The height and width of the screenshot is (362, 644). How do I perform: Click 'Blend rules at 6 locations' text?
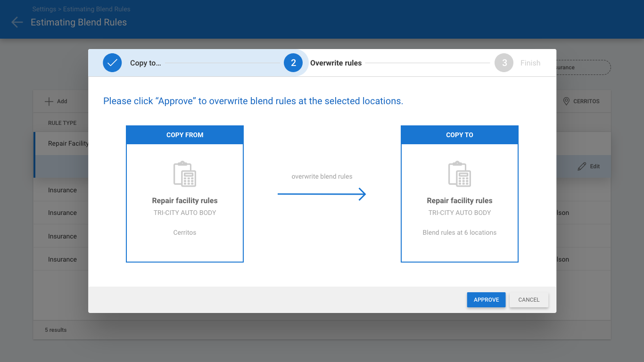coord(460,232)
